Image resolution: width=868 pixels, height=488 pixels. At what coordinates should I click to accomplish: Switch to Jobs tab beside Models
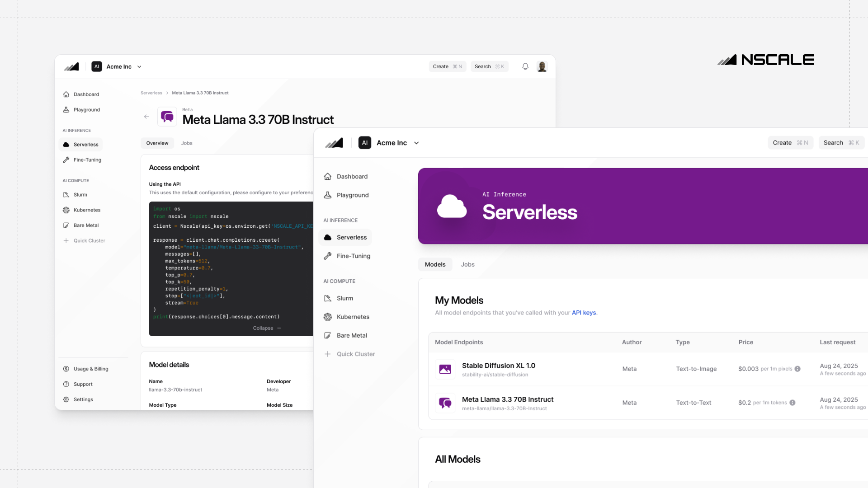467,264
